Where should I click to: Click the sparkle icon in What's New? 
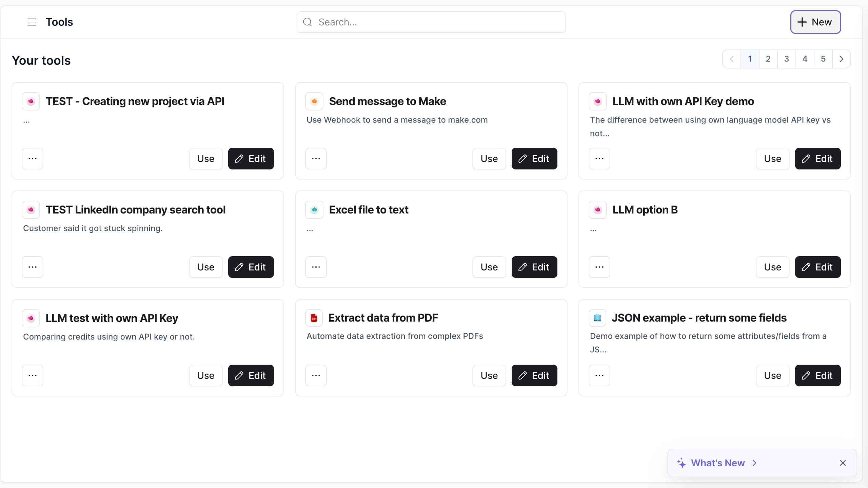pyautogui.click(x=681, y=463)
